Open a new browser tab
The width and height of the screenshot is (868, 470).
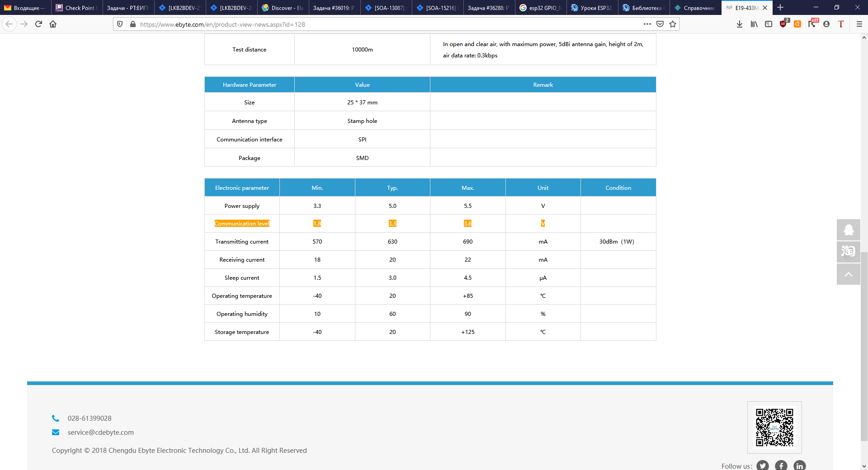[x=780, y=8]
